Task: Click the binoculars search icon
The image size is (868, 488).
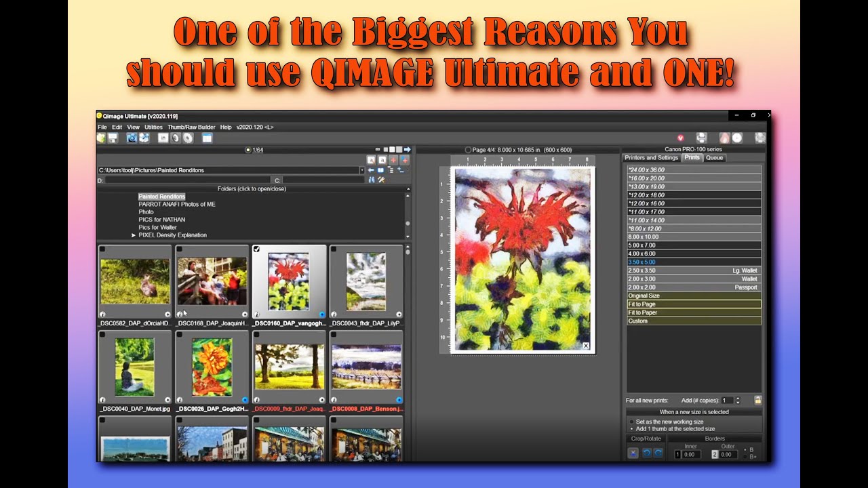Action: click(372, 180)
